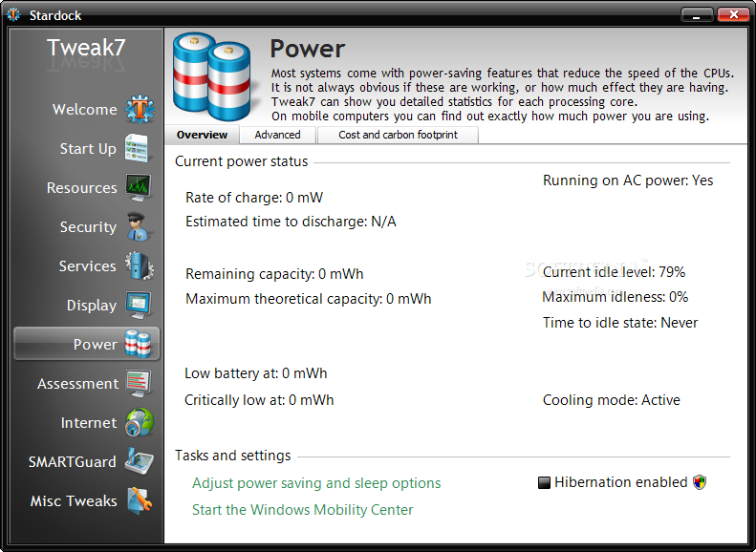Viewport: 756px width, 552px height.
Task: Click Adjust power saving and sleep options
Action: click(x=316, y=483)
